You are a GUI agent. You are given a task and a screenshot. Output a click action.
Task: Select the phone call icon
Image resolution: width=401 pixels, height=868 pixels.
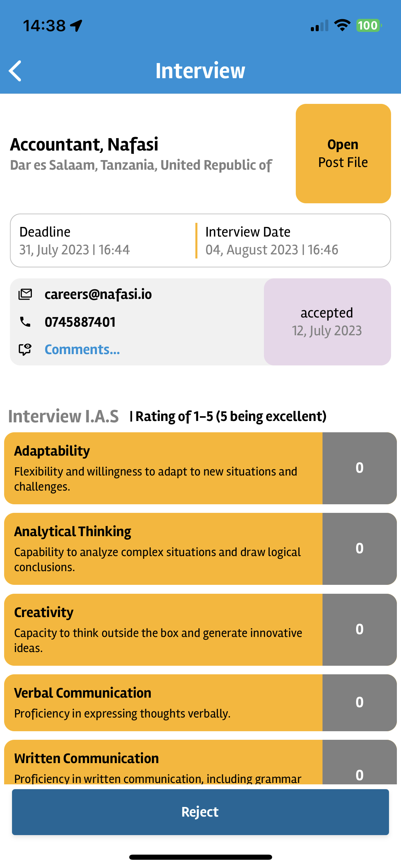(24, 322)
